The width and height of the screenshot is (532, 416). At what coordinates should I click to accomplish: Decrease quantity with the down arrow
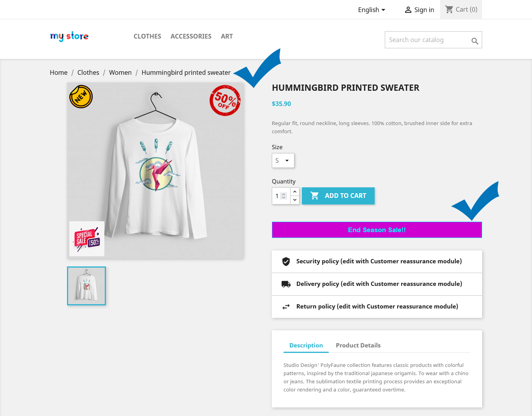(x=295, y=200)
